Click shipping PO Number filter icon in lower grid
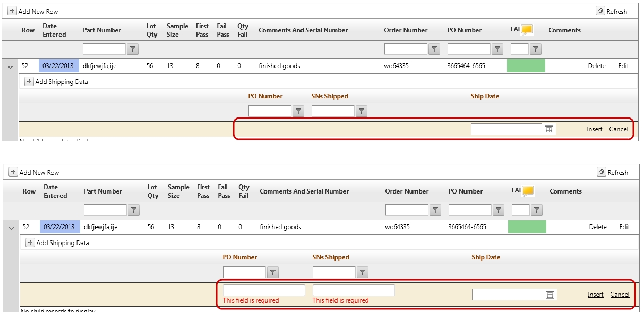Image resolution: width=644 pixels, height=319 pixels. tap(273, 272)
